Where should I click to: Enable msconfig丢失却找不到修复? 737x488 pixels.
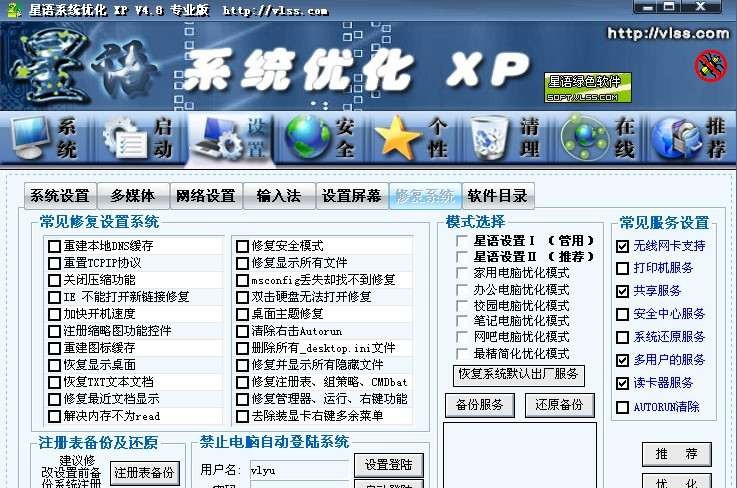(243, 280)
